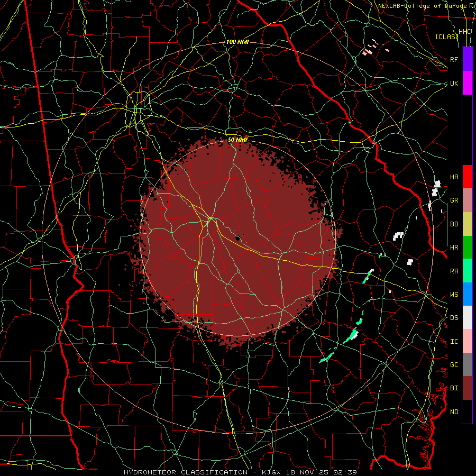
Task: Click the ND legend label
Action: (x=454, y=412)
